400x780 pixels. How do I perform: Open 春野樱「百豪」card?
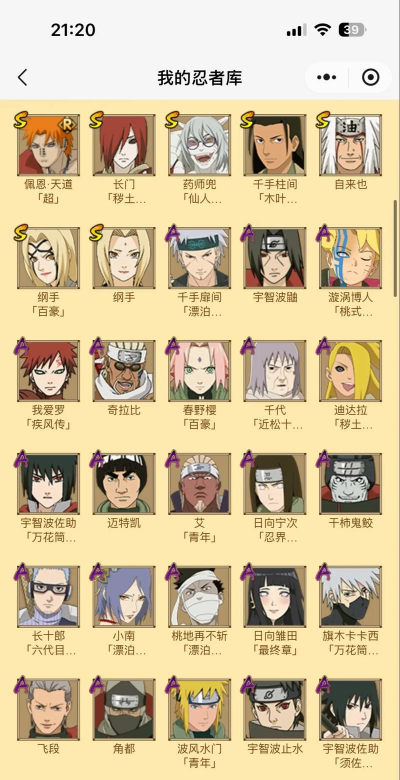pos(200,371)
